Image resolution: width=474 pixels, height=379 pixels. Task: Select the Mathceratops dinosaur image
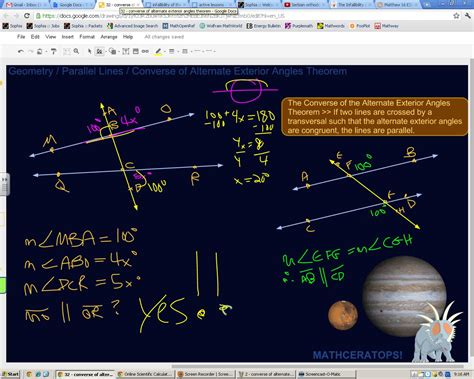tap(436, 333)
